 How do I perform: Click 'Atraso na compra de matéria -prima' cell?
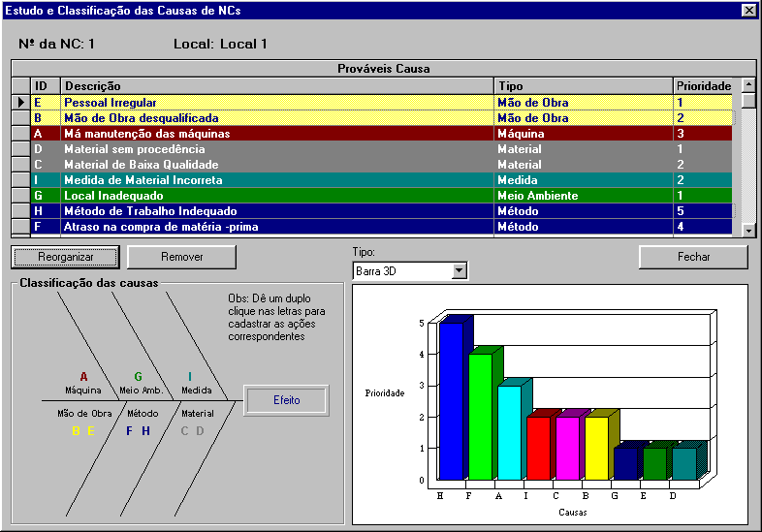[277, 227]
